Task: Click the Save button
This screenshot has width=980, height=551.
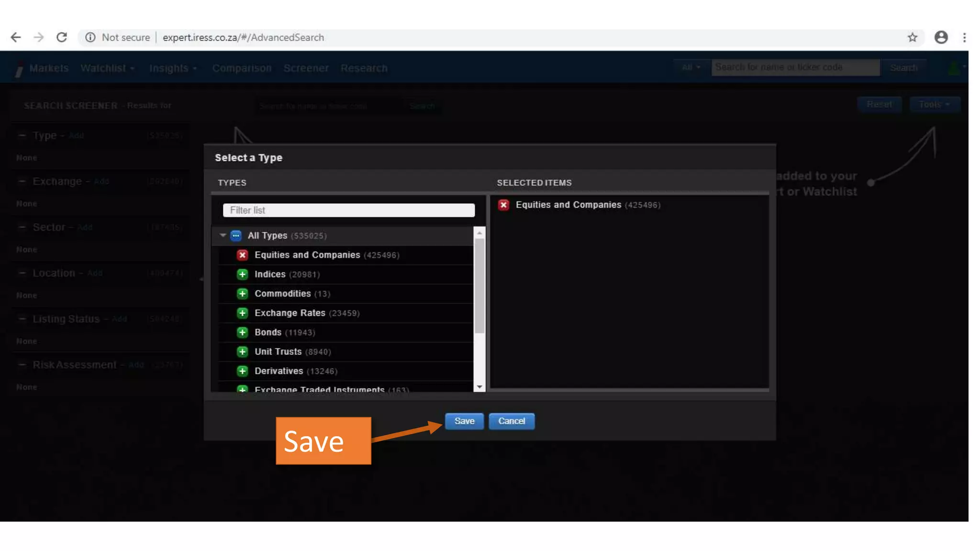Action: coord(464,421)
